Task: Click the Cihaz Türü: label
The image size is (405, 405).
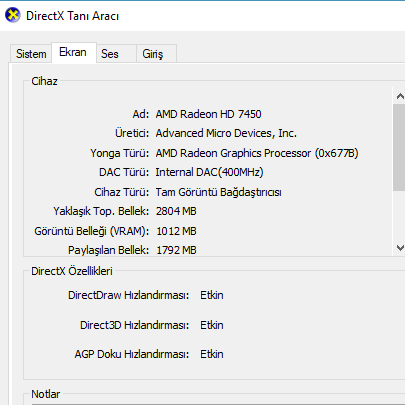Action: (122, 192)
